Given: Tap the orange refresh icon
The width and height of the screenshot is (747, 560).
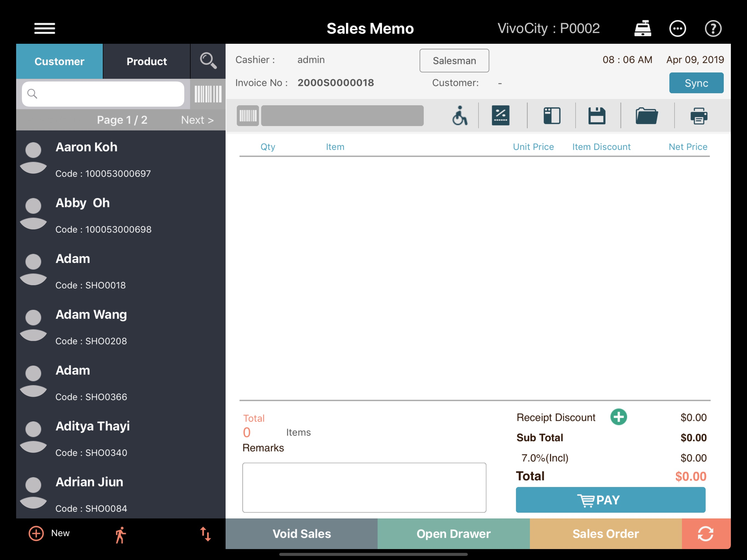Looking at the screenshot, I should [x=706, y=534].
